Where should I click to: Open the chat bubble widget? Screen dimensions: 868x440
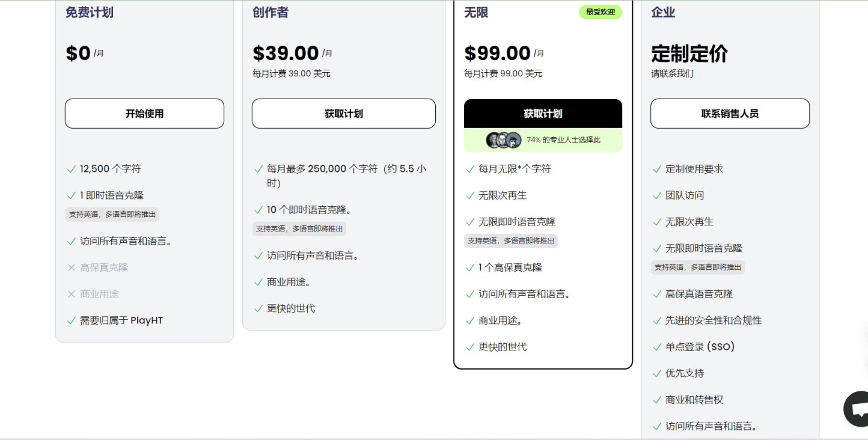point(857,408)
